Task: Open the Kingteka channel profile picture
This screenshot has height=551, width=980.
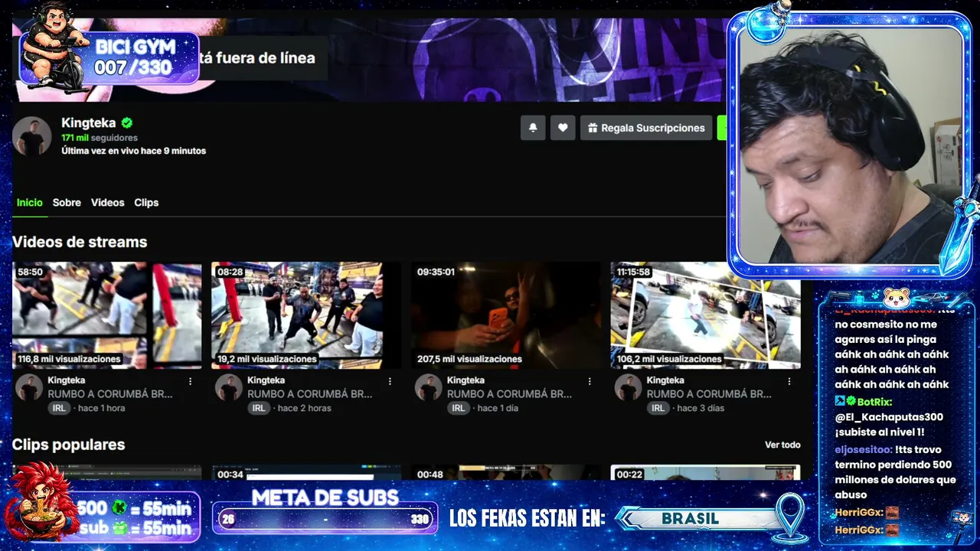Action: 32,136
